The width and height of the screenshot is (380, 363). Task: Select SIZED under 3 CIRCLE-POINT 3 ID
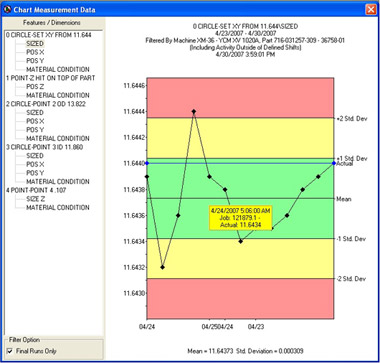[35, 156]
